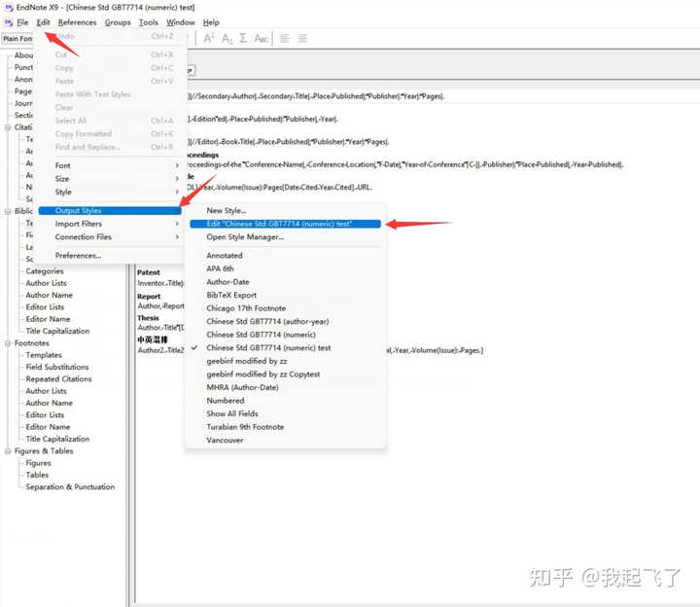Click the small caps Abc icon
Image resolution: width=700 pixels, height=607 pixels.
click(x=262, y=39)
